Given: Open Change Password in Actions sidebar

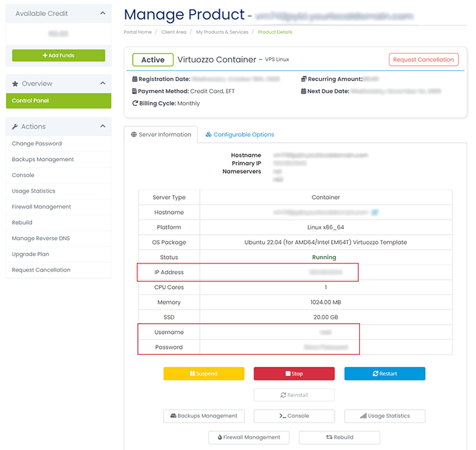Looking at the screenshot, I should point(37,144).
